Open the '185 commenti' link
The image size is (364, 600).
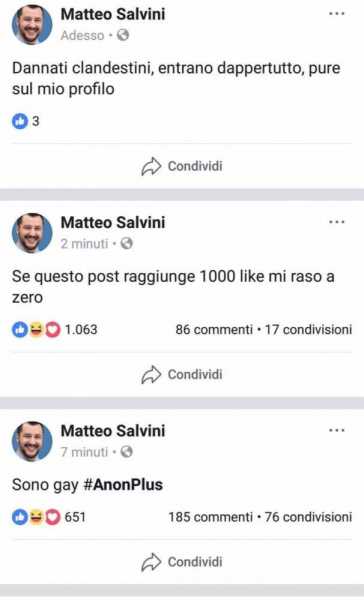tap(211, 517)
